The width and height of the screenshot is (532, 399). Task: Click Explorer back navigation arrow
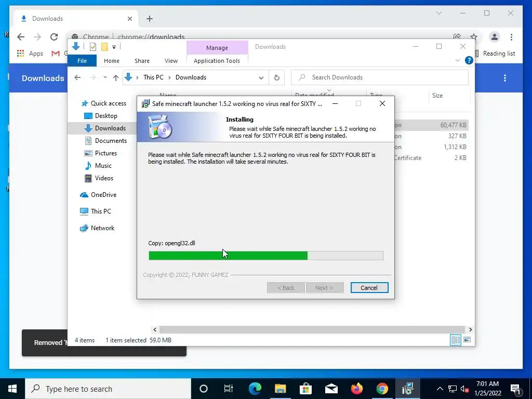pos(77,78)
